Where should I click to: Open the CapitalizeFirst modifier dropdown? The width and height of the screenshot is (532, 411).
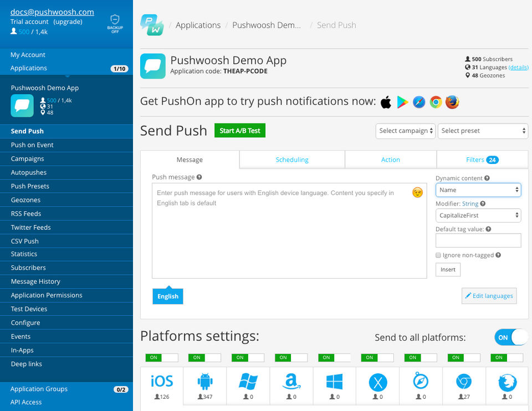[478, 215]
